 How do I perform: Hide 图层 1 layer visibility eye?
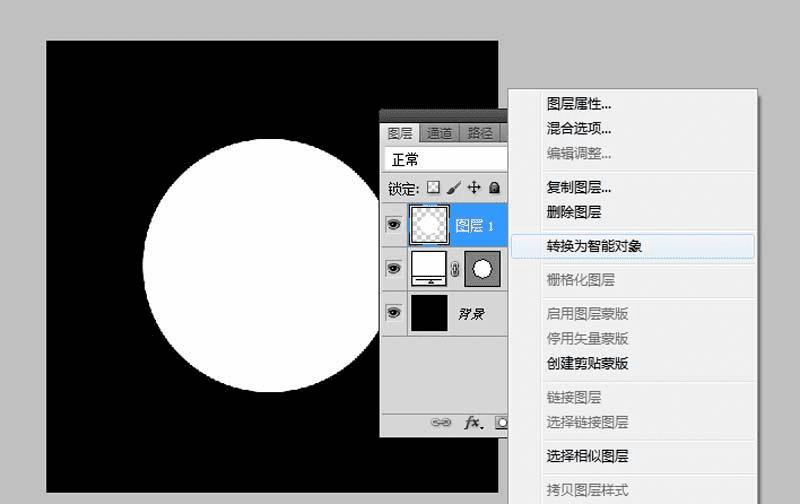coord(393,224)
